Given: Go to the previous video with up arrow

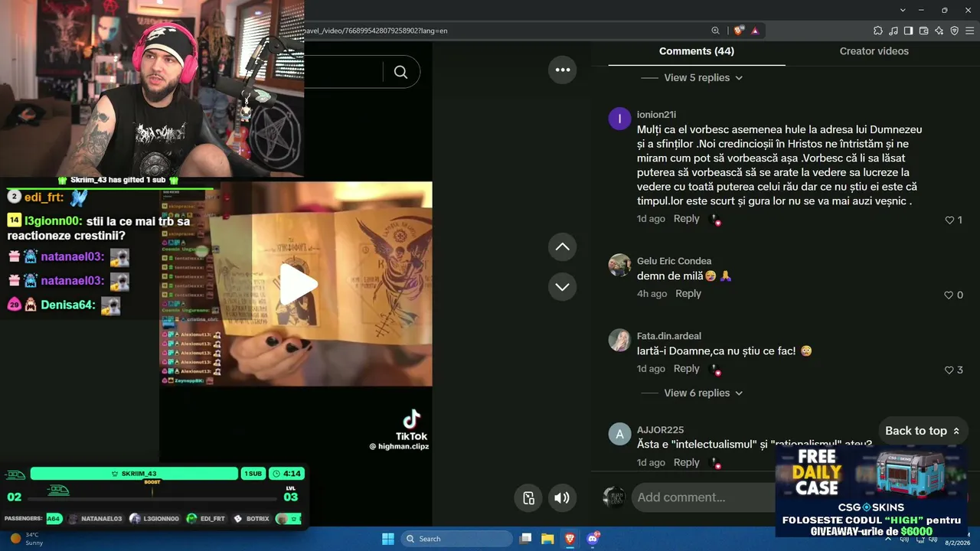Looking at the screenshot, I should coord(562,246).
